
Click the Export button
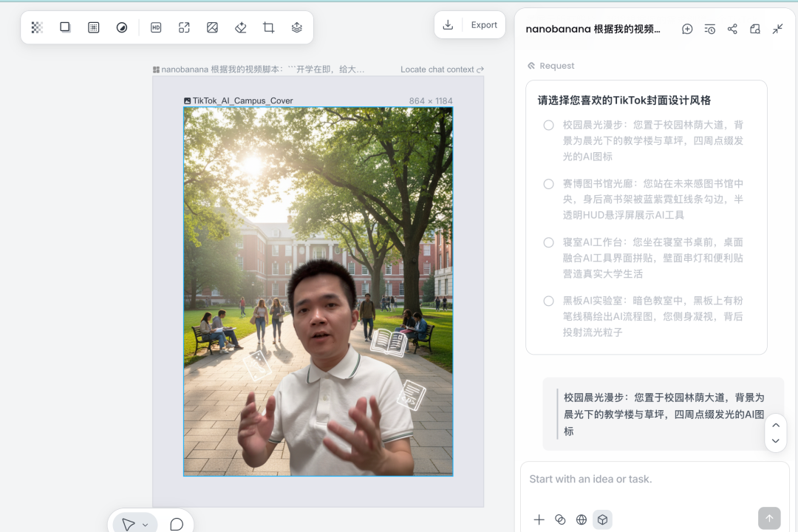click(x=484, y=25)
